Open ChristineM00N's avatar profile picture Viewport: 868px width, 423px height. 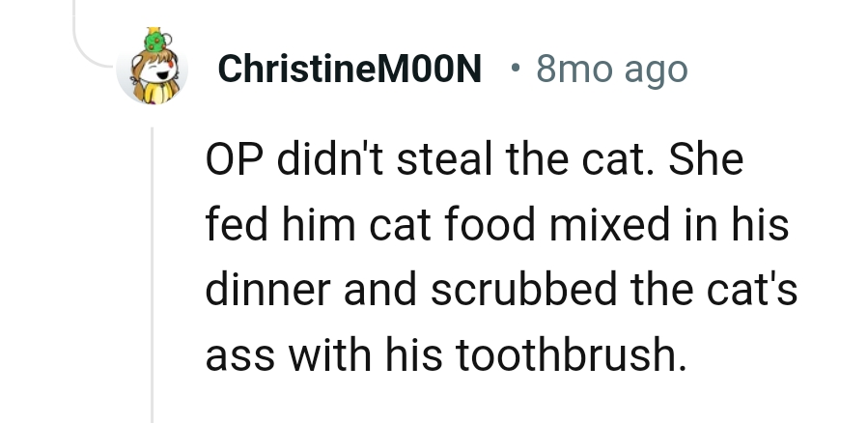tap(153, 72)
